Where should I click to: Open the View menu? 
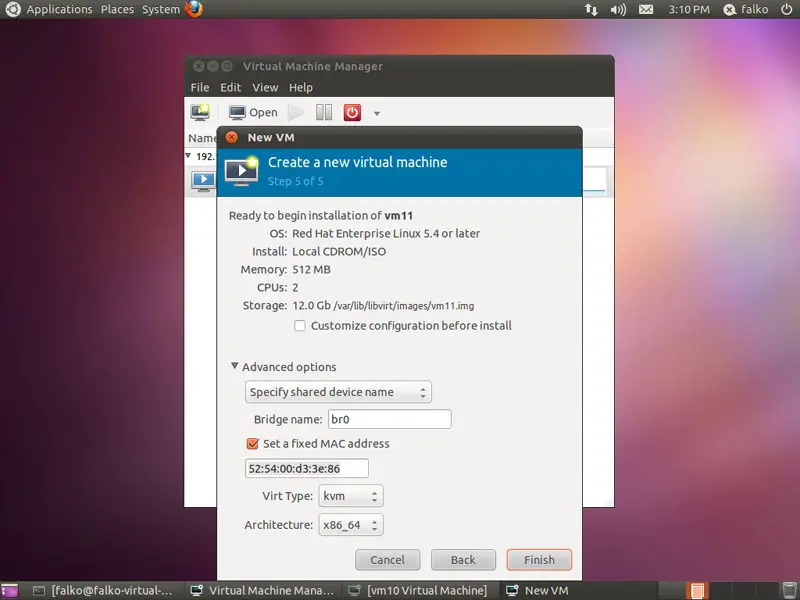pos(265,87)
